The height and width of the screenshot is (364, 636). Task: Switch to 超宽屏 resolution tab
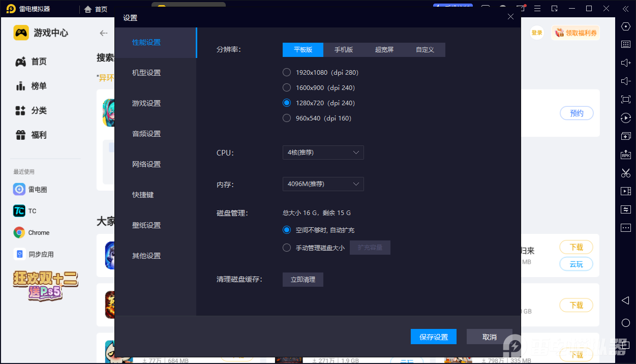pyautogui.click(x=384, y=50)
